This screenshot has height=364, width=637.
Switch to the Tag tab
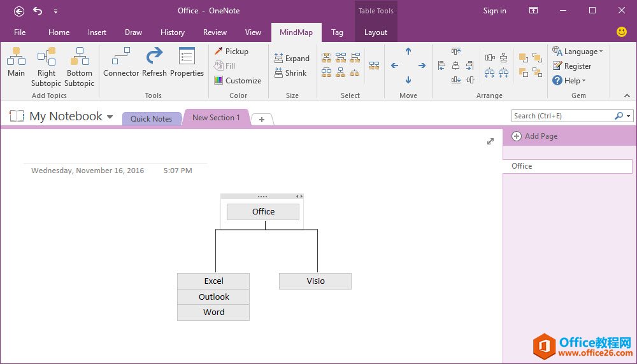pyautogui.click(x=337, y=32)
